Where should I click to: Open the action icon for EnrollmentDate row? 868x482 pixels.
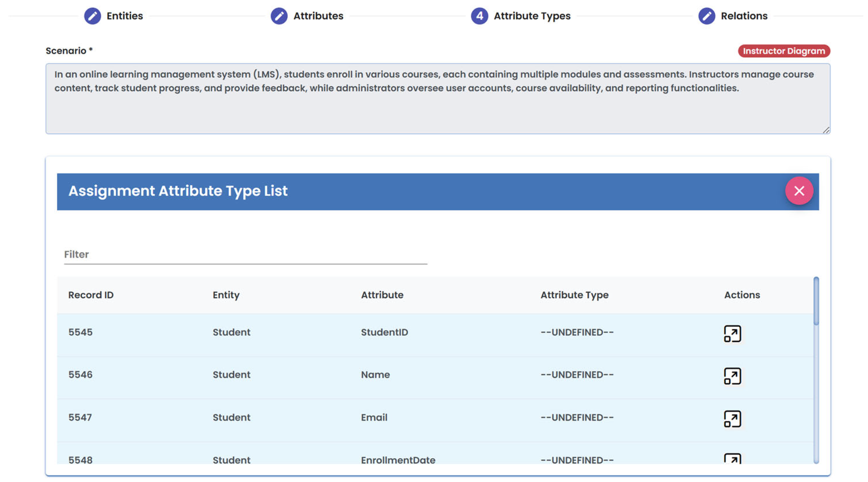click(732, 459)
